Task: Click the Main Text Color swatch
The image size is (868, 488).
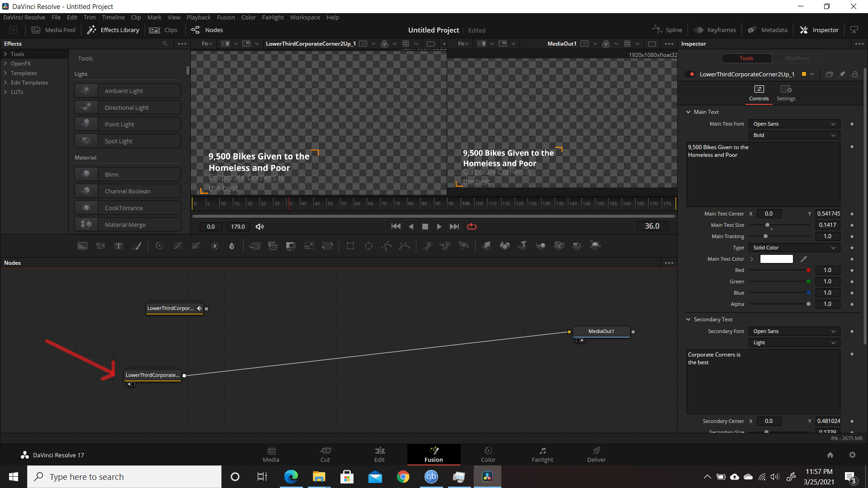Action: (776, 259)
